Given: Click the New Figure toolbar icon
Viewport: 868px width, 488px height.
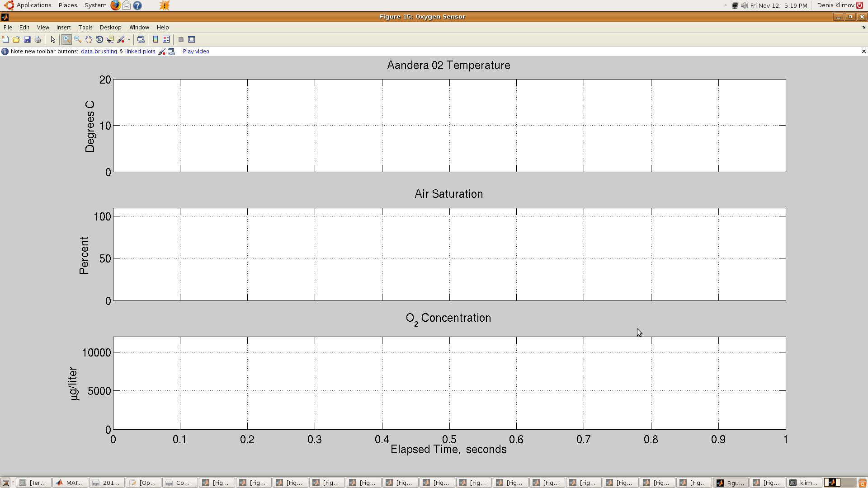Looking at the screenshot, I should [5, 40].
